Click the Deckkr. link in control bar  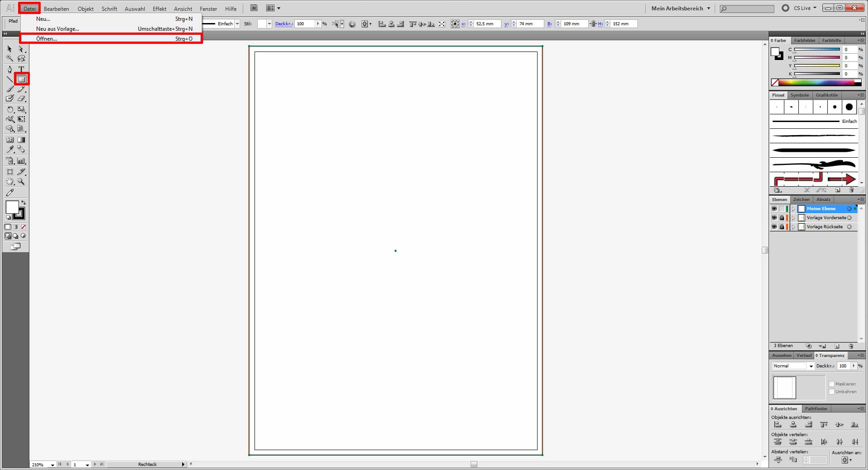[284, 24]
